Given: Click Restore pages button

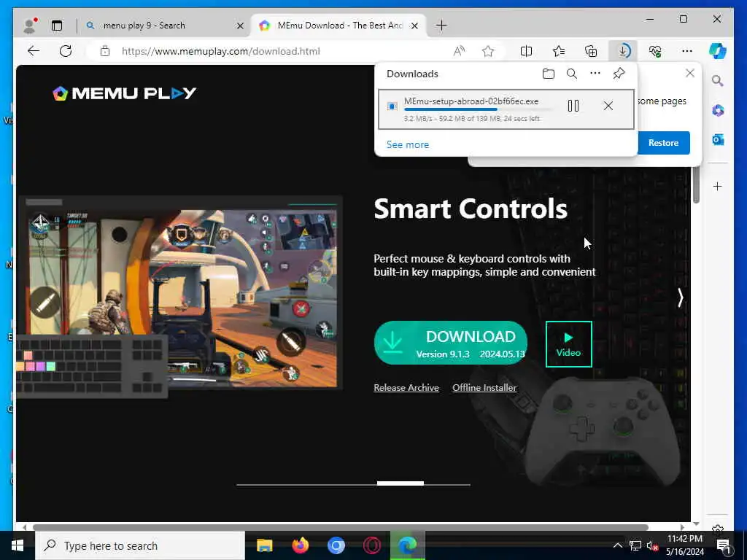Looking at the screenshot, I should (663, 143).
